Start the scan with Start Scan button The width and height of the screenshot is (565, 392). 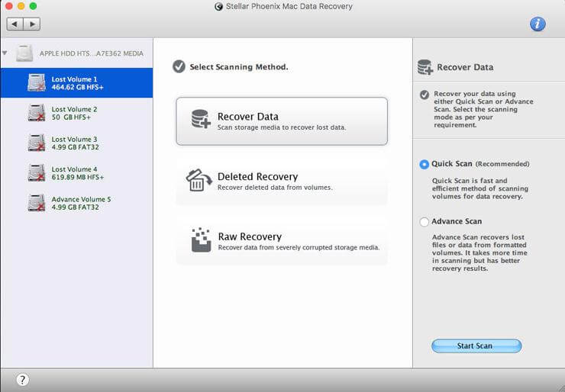[476, 346]
